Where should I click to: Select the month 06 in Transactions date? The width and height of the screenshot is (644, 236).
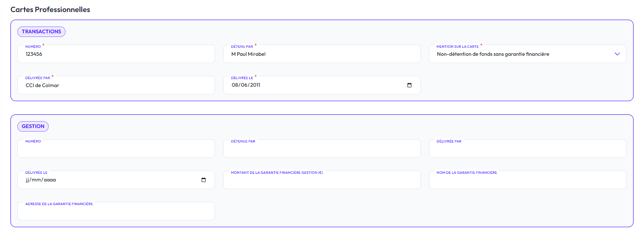click(244, 85)
